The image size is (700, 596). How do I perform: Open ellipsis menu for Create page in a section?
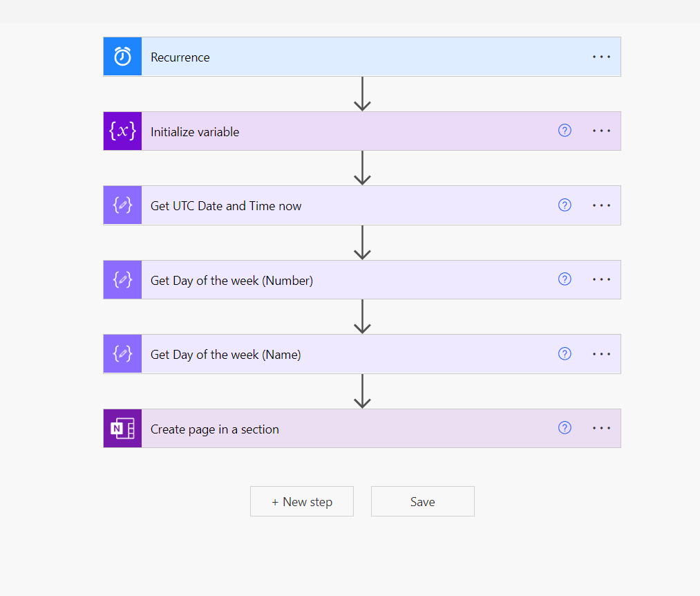[601, 429]
